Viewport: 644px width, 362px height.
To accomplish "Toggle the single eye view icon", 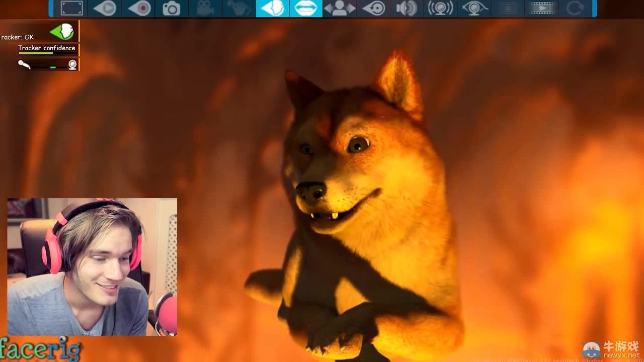I will (x=373, y=8).
